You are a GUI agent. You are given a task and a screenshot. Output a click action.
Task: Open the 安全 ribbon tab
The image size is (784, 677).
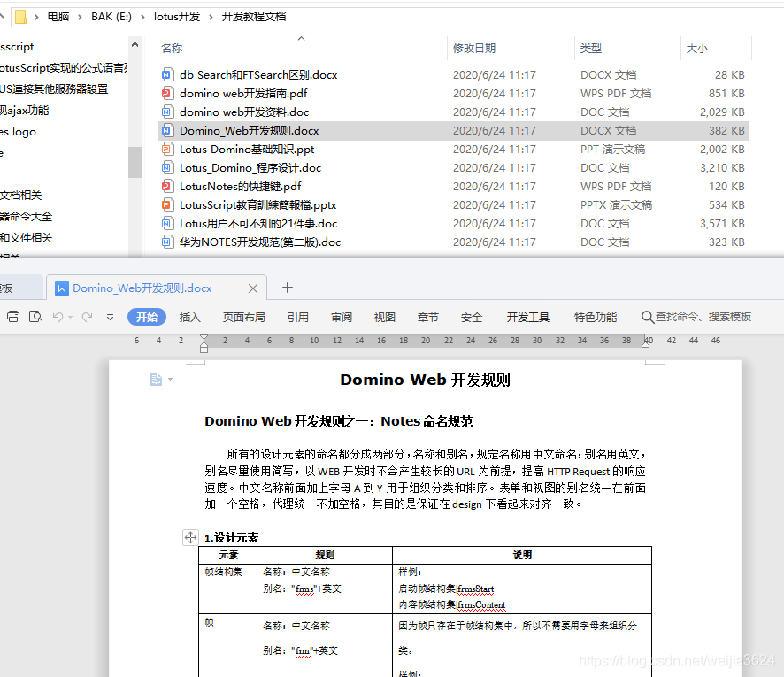(472, 317)
